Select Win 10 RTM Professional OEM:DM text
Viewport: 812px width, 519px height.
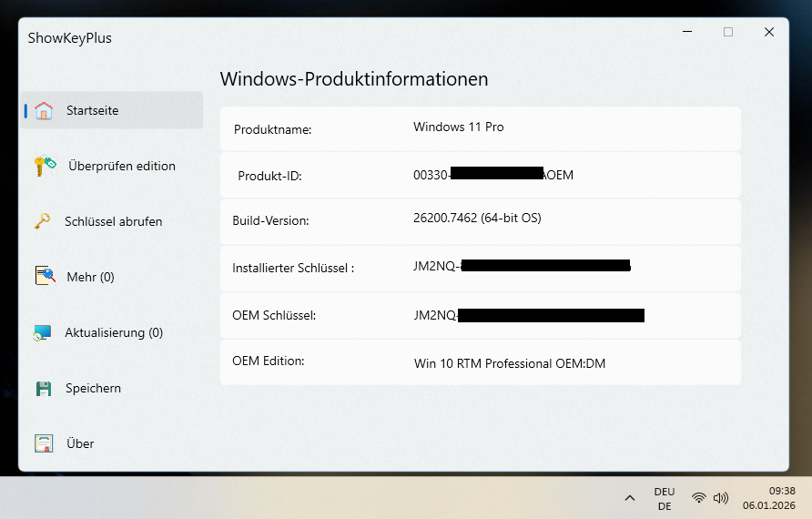coord(510,363)
